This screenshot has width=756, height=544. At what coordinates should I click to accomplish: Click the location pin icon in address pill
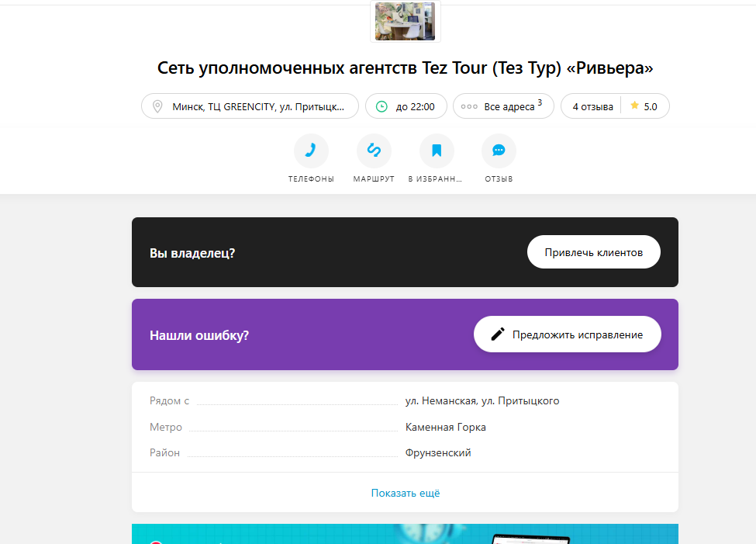coord(157,106)
